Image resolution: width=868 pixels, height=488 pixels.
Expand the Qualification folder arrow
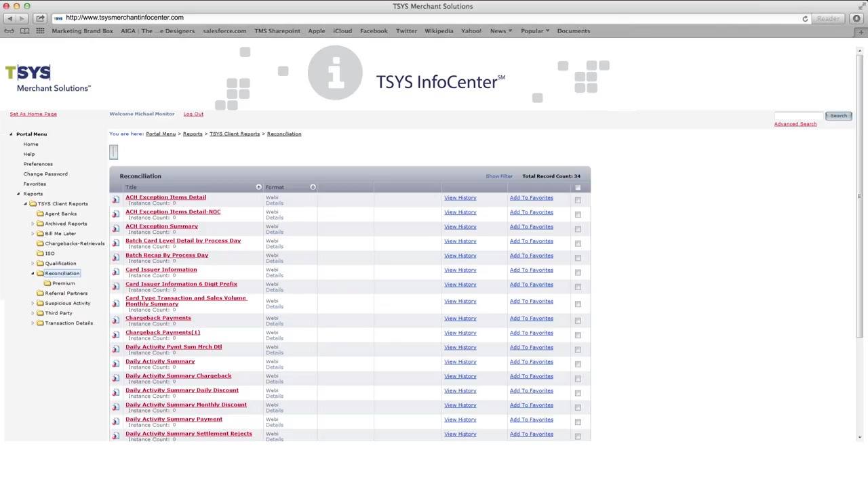pyautogui.click(x=33, y=263)
